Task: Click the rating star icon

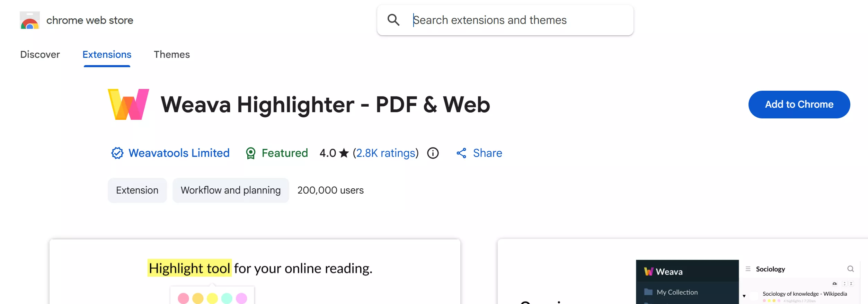Action: [x=344, y=153]
